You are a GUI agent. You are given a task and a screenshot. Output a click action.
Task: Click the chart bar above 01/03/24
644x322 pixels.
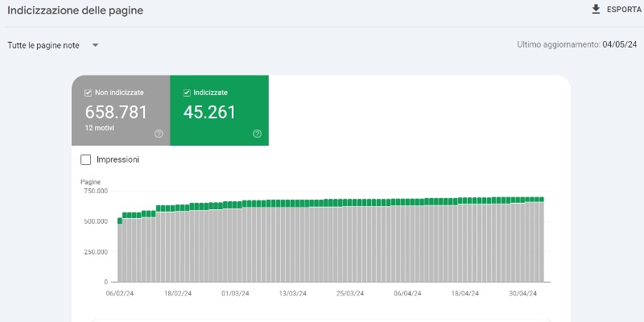(235, 242)
